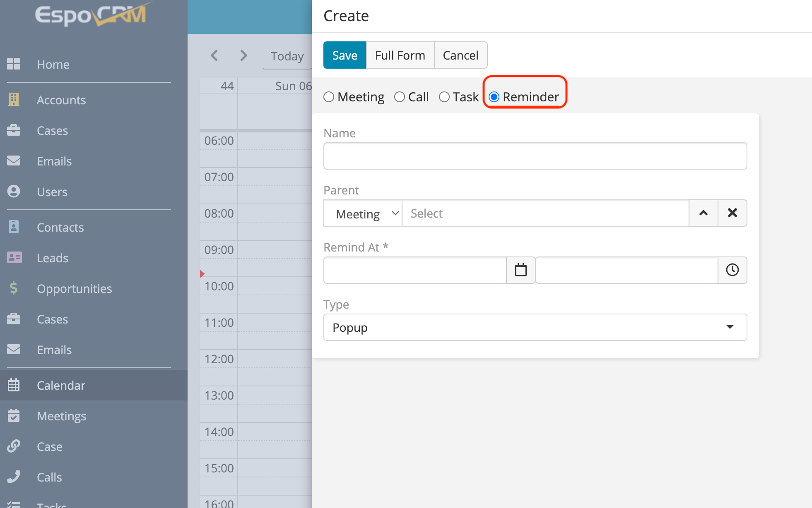The height and width of the screenshot is (508, 812).
Task: Expand the Parent type Meeting dropdown
Action: click(363, 213)
